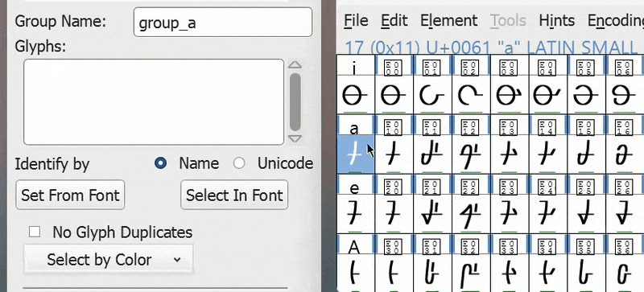Viewport: 644px width, 292px height.
Task: Select glyph under code label E012
Action: [471, 154]
